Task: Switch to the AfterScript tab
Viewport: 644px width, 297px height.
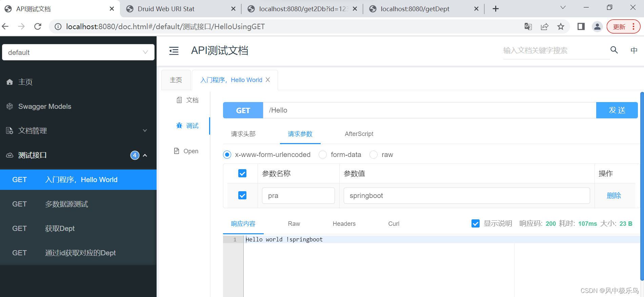Action: pos(359,134)
